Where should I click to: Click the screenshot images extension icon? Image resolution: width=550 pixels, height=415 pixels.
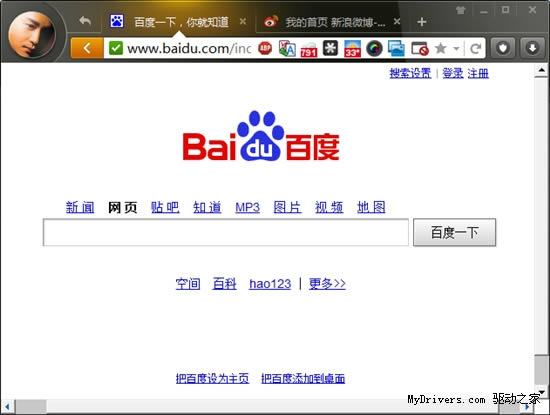(396, 48)
